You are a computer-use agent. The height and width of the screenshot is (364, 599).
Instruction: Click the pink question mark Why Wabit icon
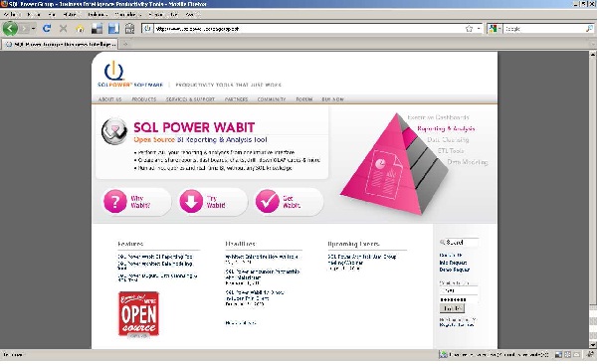115,201
